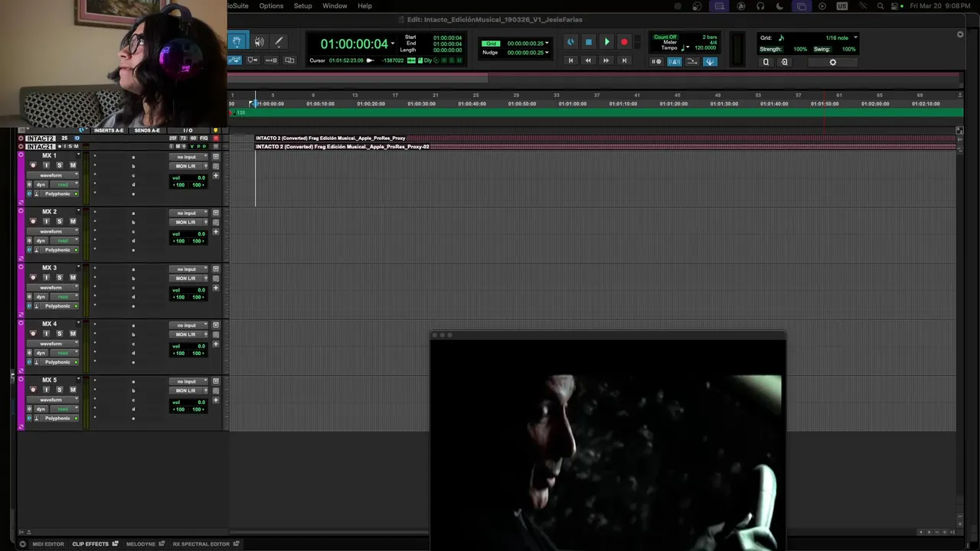
Task: Select the Grabber hand tool
Action: click(237, 41)
